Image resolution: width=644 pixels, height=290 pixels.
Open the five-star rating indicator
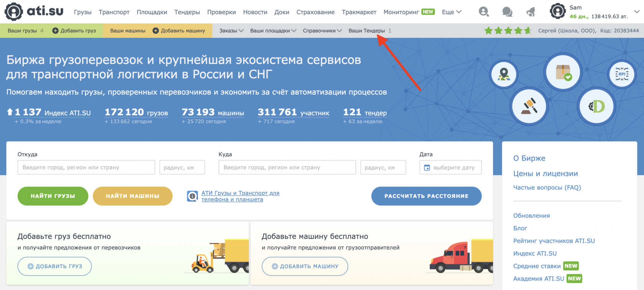coord(508,31)
